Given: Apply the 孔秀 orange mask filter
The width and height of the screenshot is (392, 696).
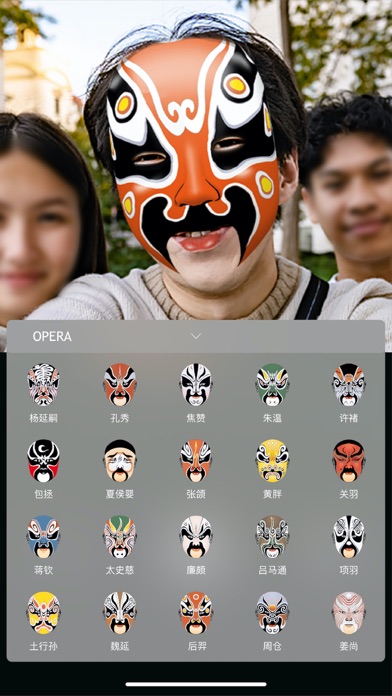Looking at the screenshot, I should click(120, 385).
